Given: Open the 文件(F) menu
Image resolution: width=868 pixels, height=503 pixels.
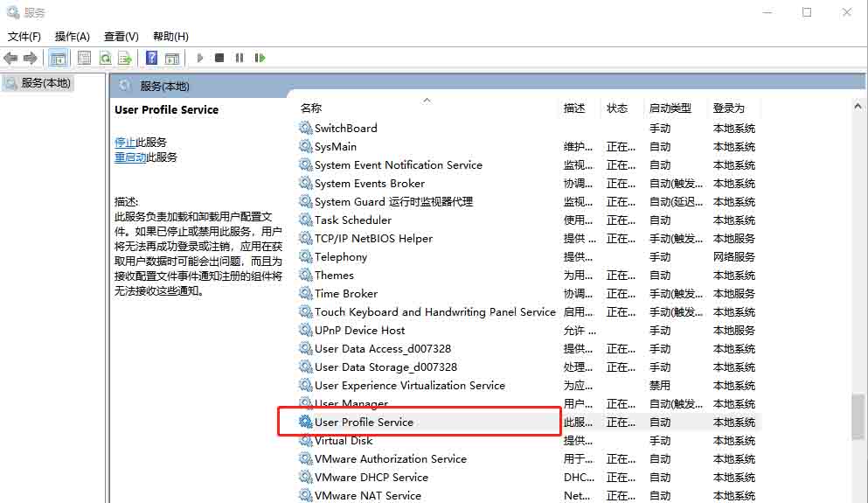Looking at the screenshot, I should 24,37.
